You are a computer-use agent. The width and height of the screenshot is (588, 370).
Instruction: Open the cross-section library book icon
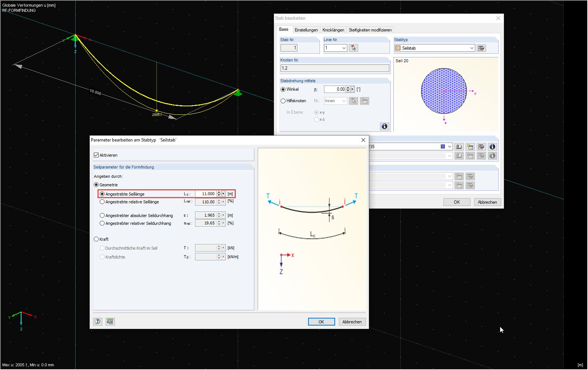(x=459, y=147)
